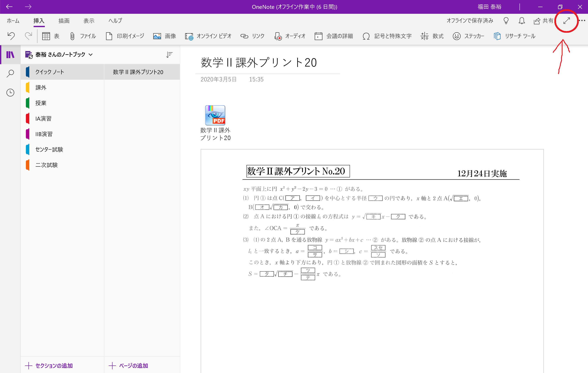Screen dimensions: 588x373
Task: Open the more options ellipsis menu
Action: pos(582,21)
